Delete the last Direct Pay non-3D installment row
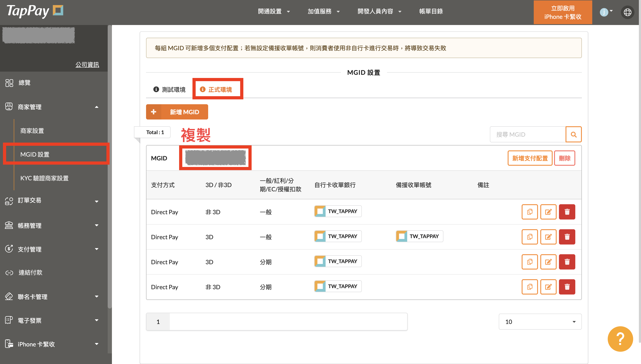Viewport: 641px width, 364px height. [567, 287]
